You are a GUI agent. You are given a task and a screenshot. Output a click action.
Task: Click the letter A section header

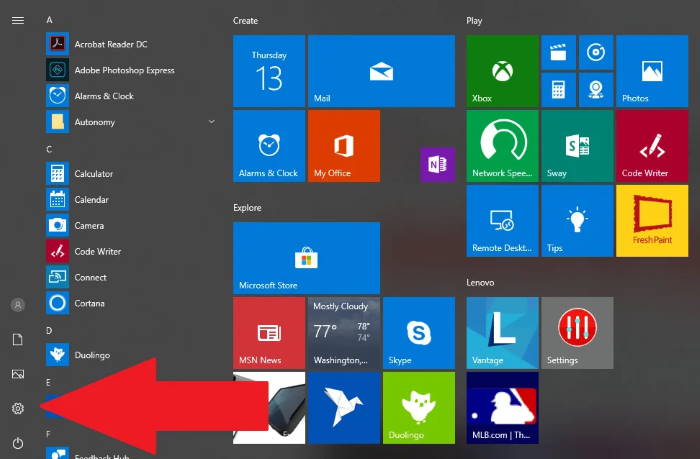[x=50, y=20]
